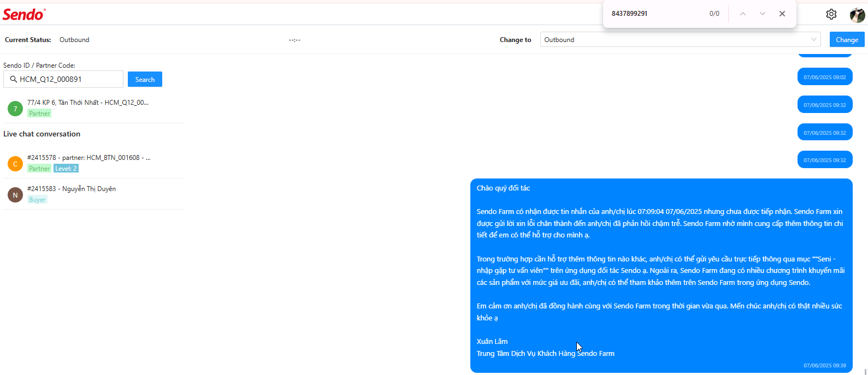Click the orange C avatar
Viewport: 868px width, 375px height.
[x=15, y=164]
